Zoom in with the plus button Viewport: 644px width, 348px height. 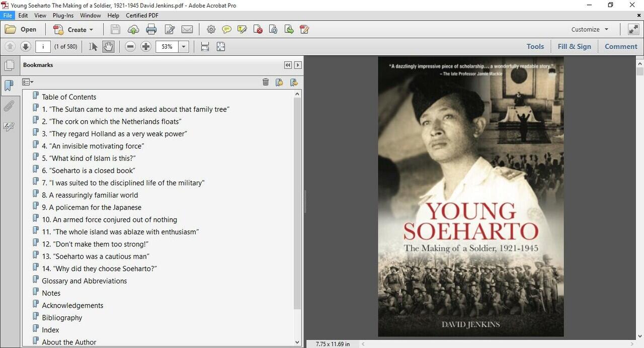coord(146,47)
